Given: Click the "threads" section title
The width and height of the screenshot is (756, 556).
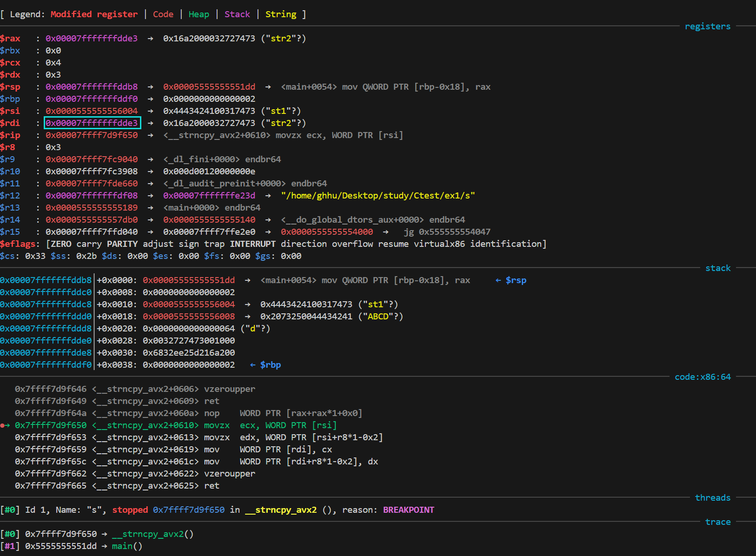Looking at the screenshot, I should tap(713, 498).
